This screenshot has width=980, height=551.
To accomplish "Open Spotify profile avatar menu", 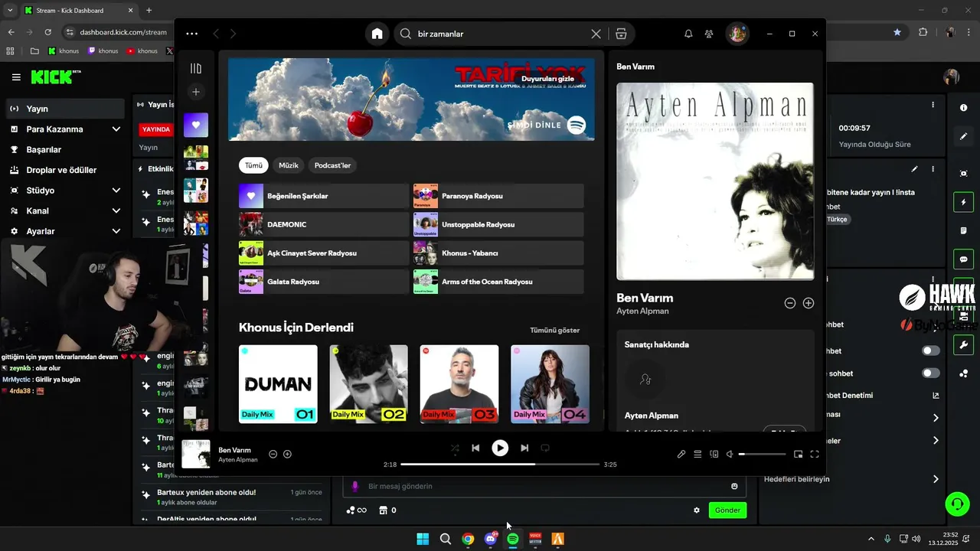I will tap(737, 34).
